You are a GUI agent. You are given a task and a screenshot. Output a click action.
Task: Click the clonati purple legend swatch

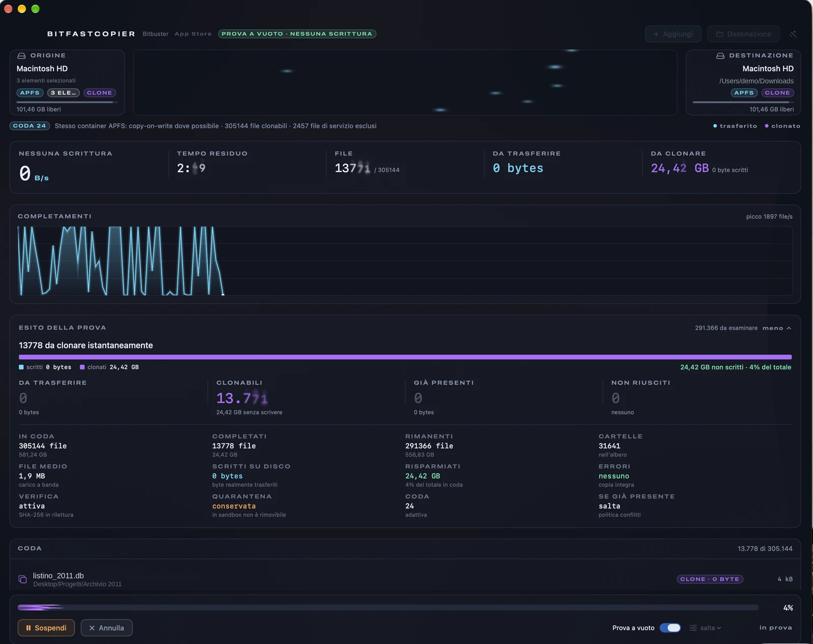(x=82, y=367)
